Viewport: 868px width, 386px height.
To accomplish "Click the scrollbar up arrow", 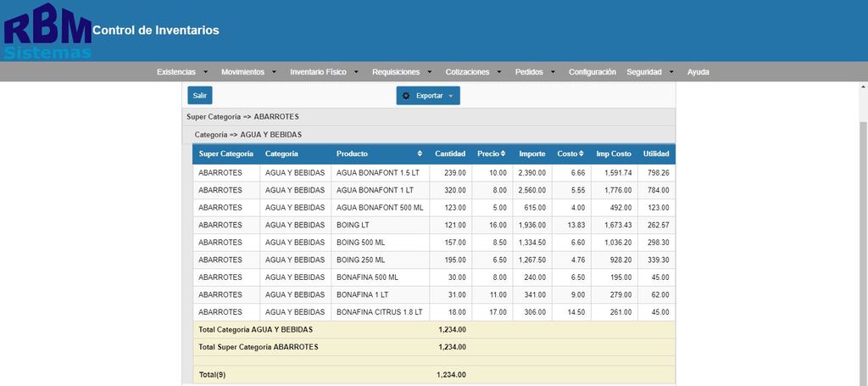I will point(864,87).
